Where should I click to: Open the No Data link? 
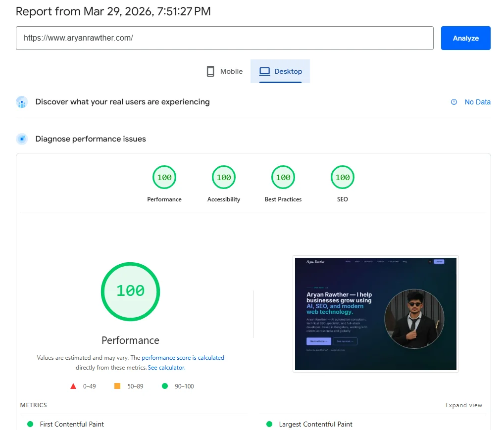coord(477,102)
